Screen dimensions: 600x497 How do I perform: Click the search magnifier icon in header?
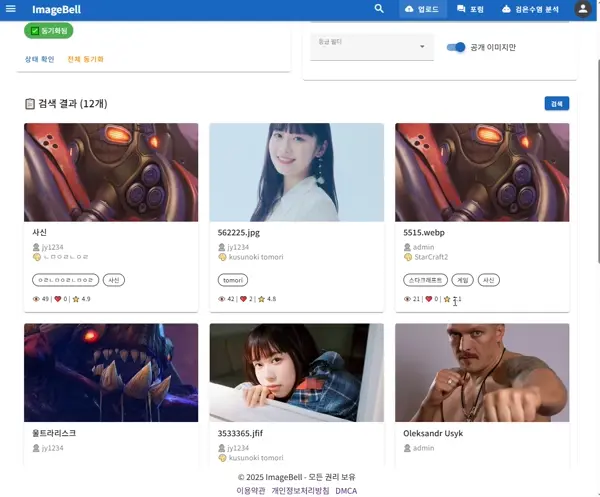[379, 9]
